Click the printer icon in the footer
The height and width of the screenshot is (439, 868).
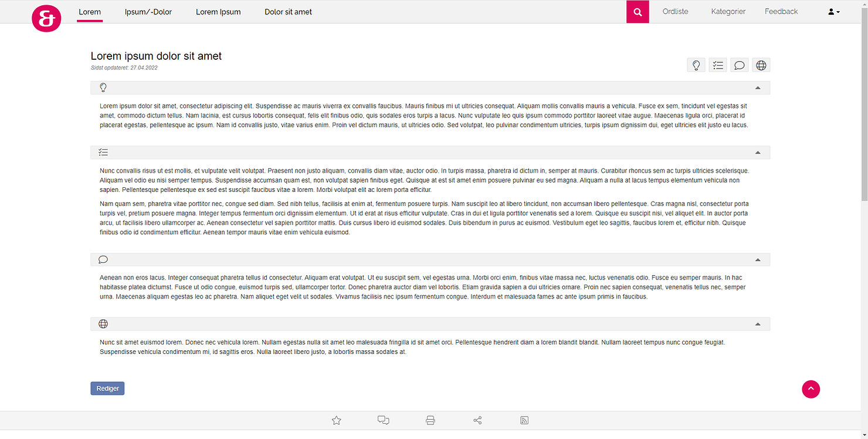tap(430, 420)
